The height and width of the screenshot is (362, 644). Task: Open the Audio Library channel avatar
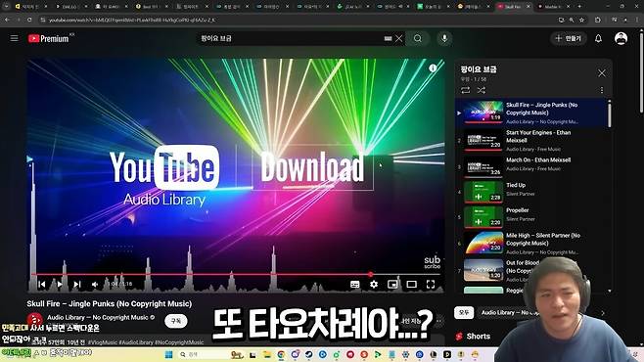click(35, 320)
